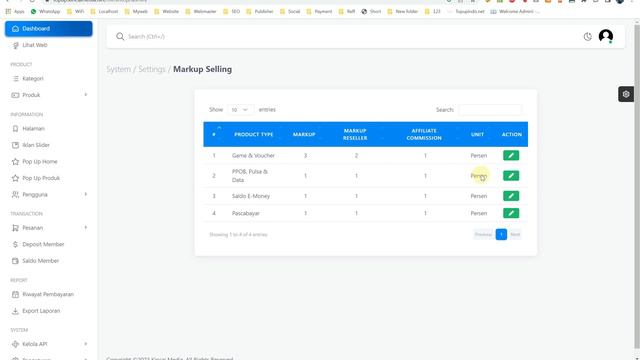Expand the Pengguna sidebar submenu
This screenshot has height=360, width=640.
pyautogui.click(x=49, y=195)
